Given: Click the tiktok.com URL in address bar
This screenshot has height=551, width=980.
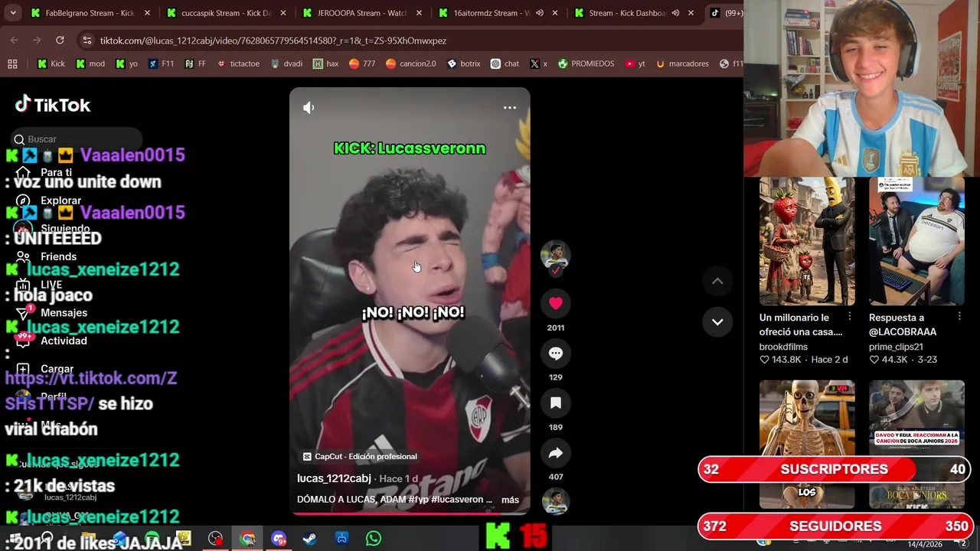Looking at the screenshot, I should coord(273,41).
